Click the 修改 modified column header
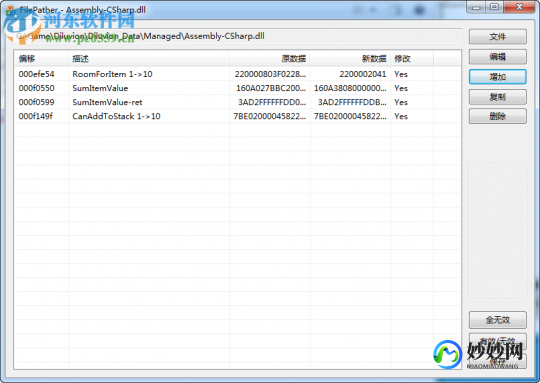Image resolution: width=540 pixels, height=383 pixels. pos(412,59)
